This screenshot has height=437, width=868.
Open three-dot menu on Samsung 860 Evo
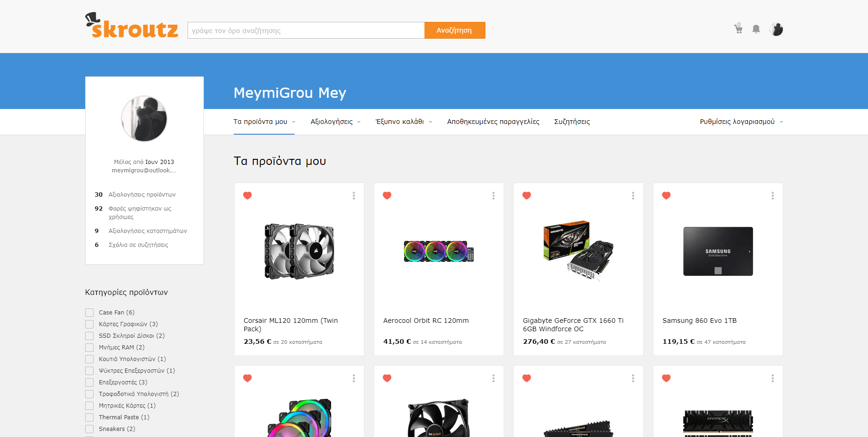point(773,196)
